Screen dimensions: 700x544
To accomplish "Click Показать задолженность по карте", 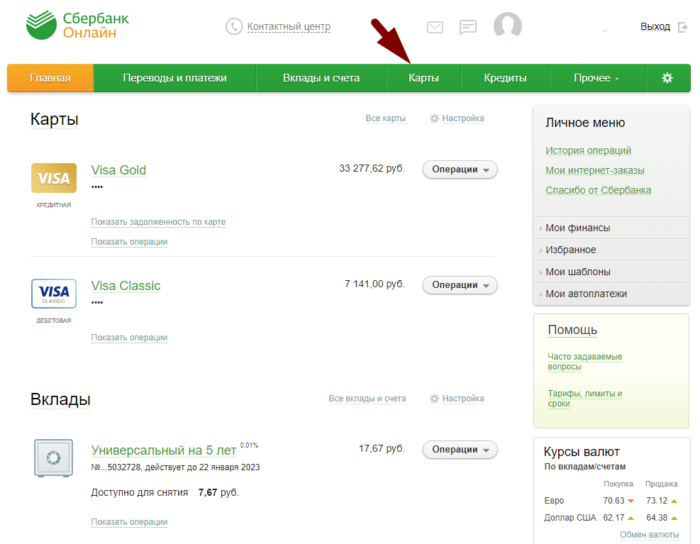I will (158, 222).
